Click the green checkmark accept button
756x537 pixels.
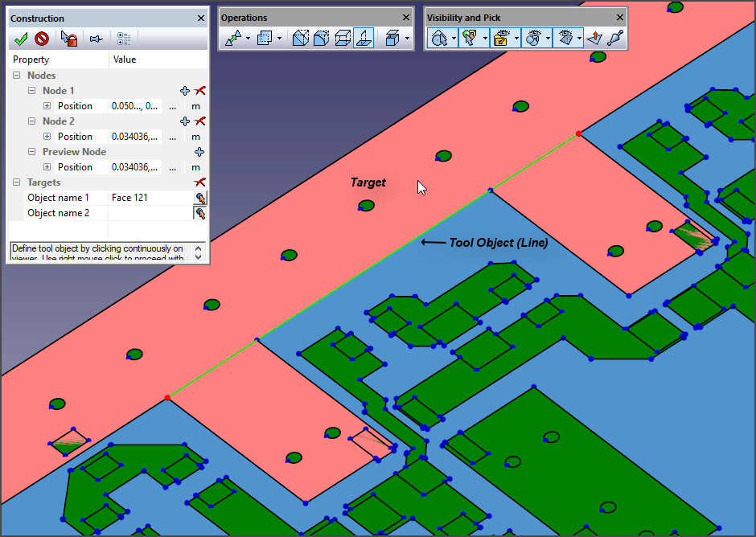click(x=21, y=39)
